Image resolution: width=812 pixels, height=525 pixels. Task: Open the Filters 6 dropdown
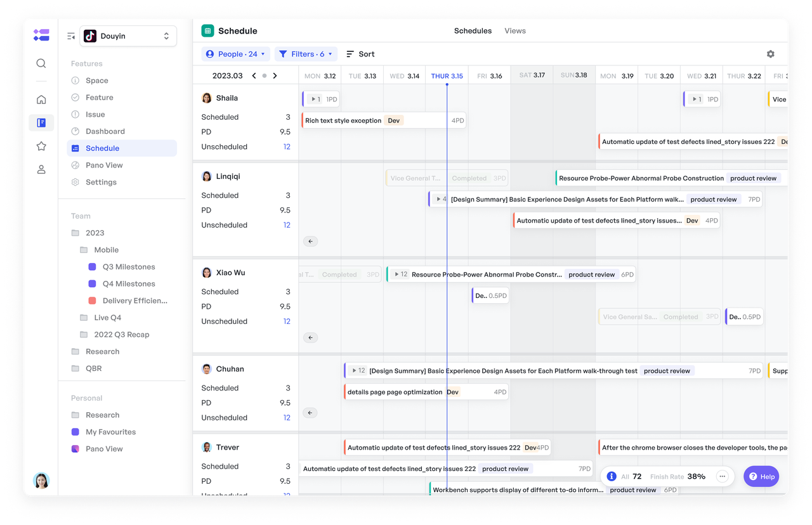(306, 54)
